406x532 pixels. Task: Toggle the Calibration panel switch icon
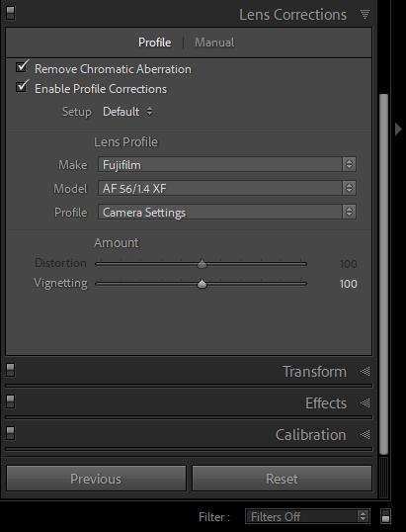(11, 433)
